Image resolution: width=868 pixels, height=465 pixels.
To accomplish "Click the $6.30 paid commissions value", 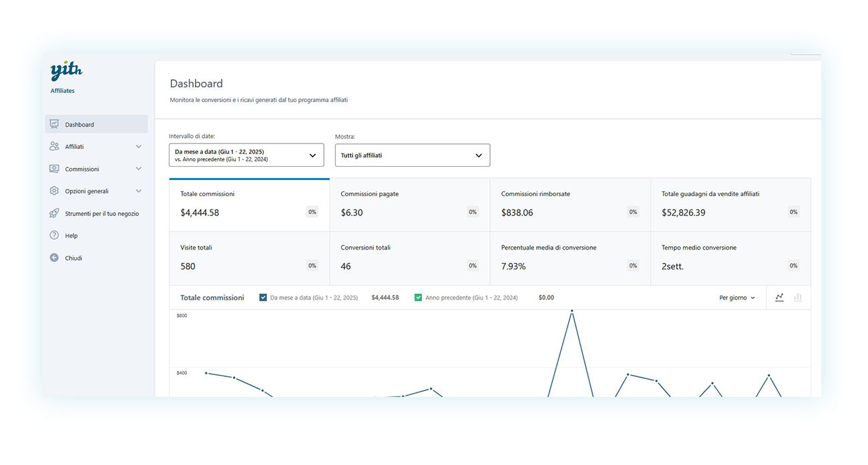I will click(x=352, y=213).
